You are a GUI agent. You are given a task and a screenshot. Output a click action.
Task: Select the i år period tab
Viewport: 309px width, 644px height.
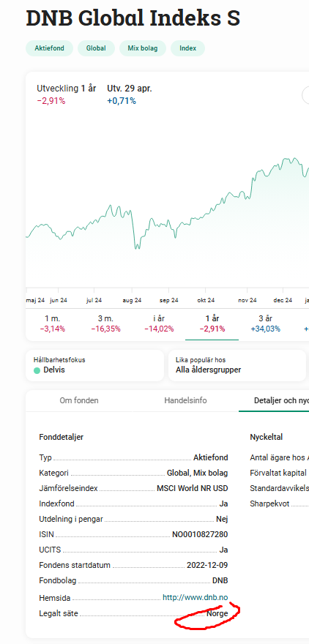[x=159, y=323]
